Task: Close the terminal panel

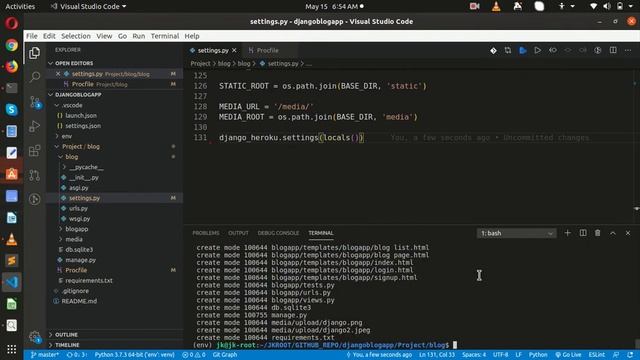Action: click(628, 233)
